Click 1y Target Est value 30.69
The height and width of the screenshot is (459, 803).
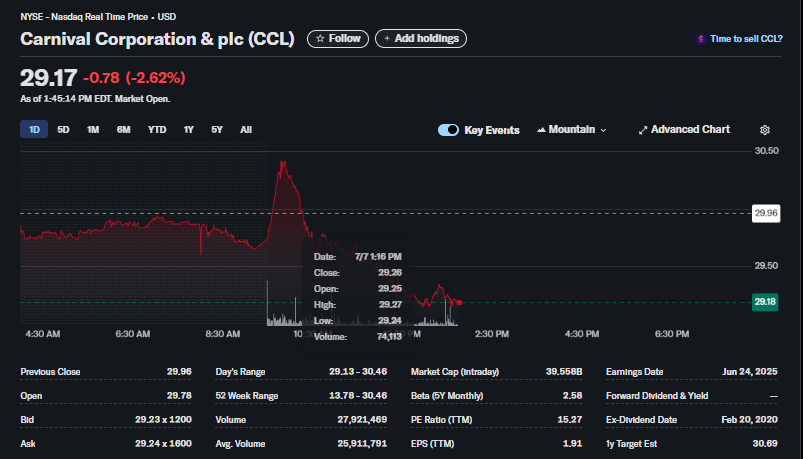pyautogui.click(x=765, y=444)
